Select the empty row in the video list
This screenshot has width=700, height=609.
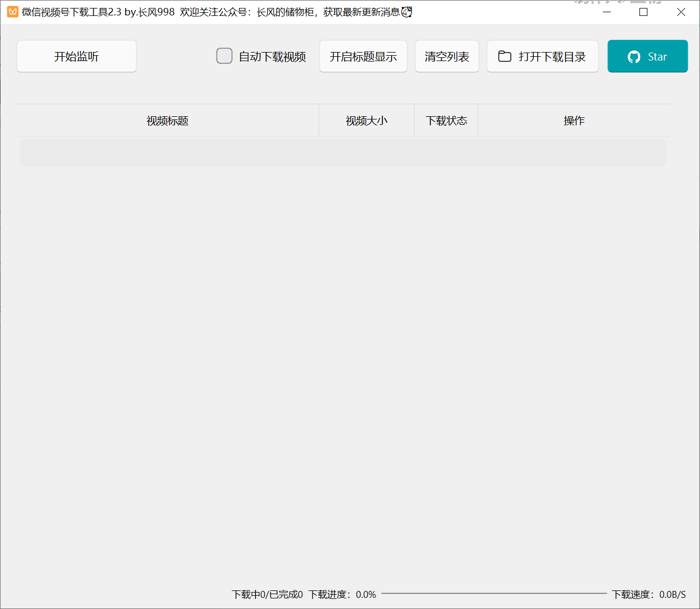pyautogui.click(x=343, y=153)
